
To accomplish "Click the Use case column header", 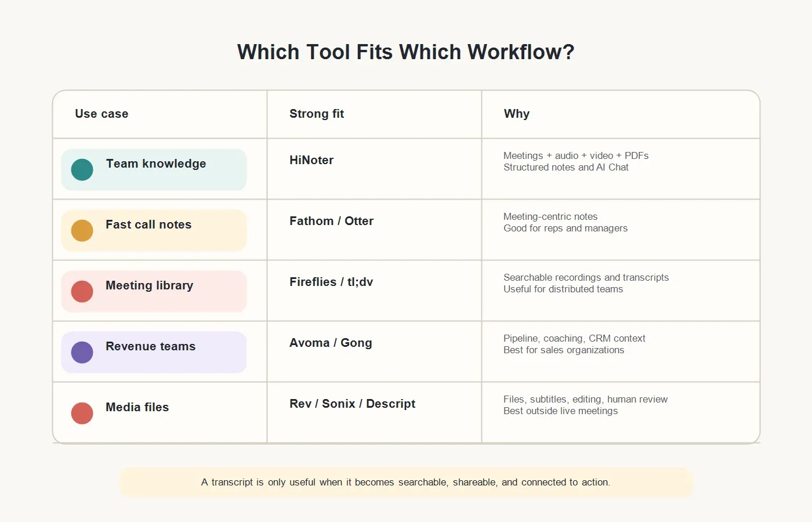I will [101, 114].
